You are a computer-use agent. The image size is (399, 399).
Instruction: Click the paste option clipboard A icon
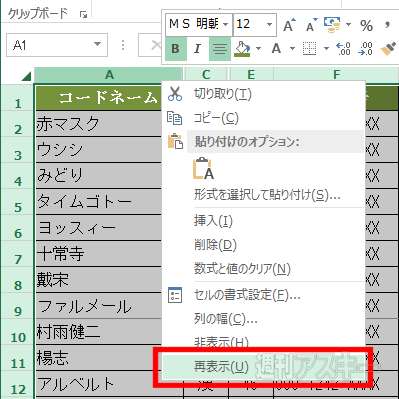[x=204, y=168]
